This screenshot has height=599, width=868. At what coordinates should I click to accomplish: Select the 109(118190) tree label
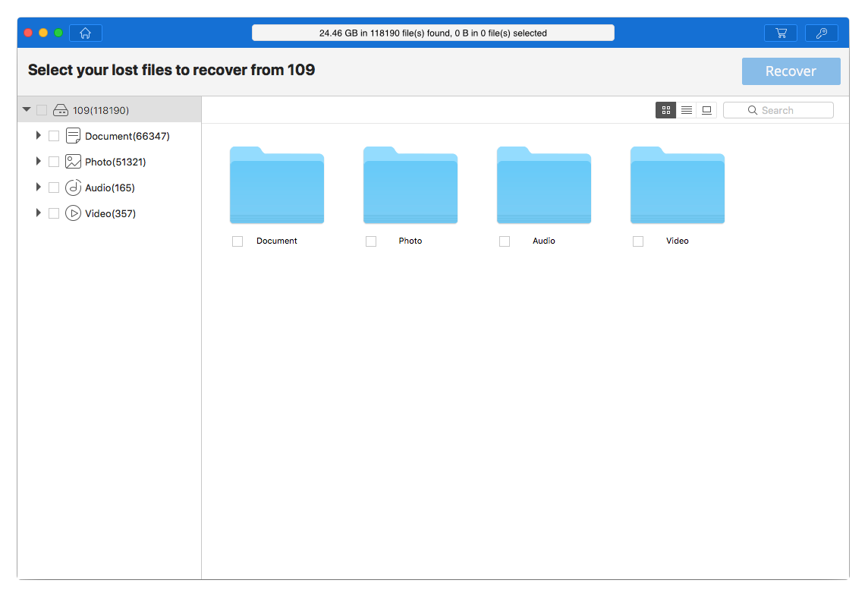[x=101, y=110]
